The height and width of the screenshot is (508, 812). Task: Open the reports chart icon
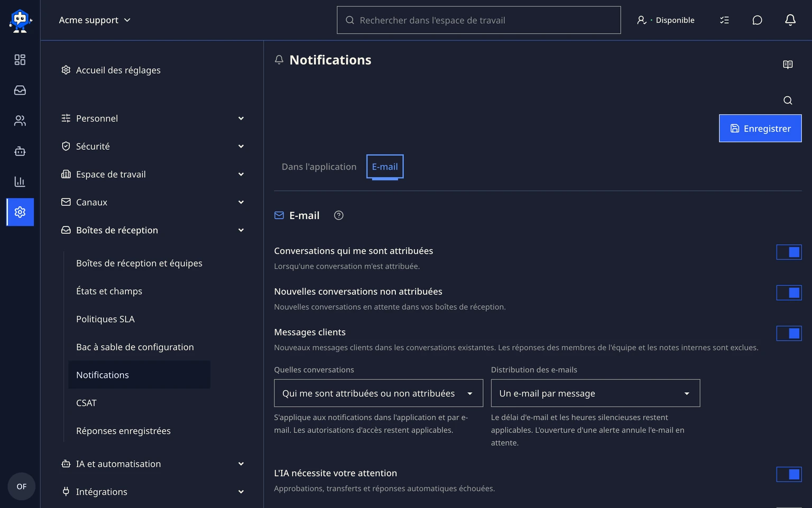click(20, 182)
